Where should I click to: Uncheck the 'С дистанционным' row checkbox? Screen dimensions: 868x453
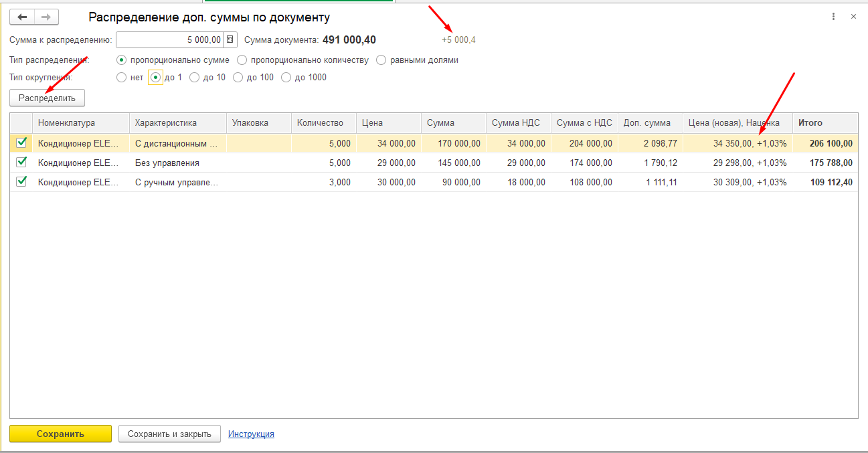(21, 143)
